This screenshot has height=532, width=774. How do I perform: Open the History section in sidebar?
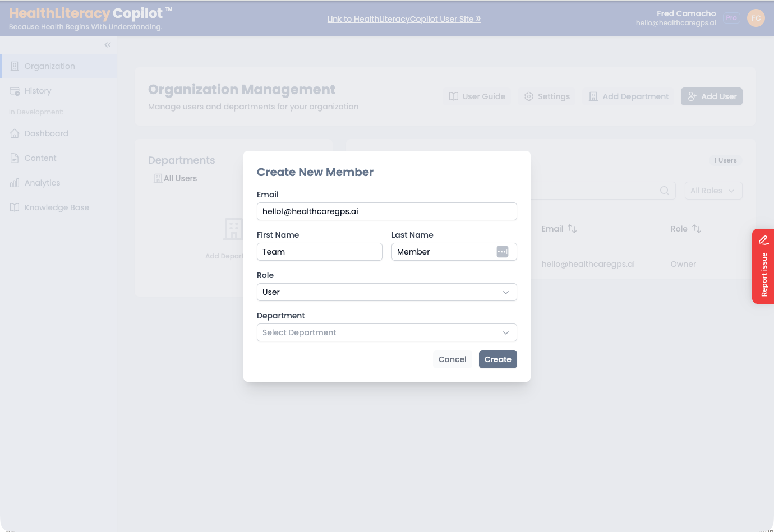tap(13, 90)
